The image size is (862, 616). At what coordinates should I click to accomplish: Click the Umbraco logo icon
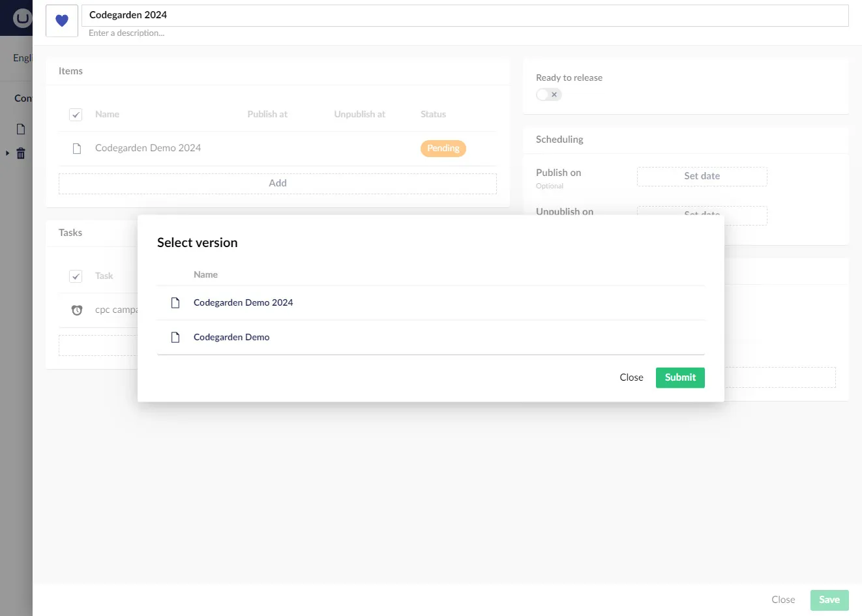point(22,18)
